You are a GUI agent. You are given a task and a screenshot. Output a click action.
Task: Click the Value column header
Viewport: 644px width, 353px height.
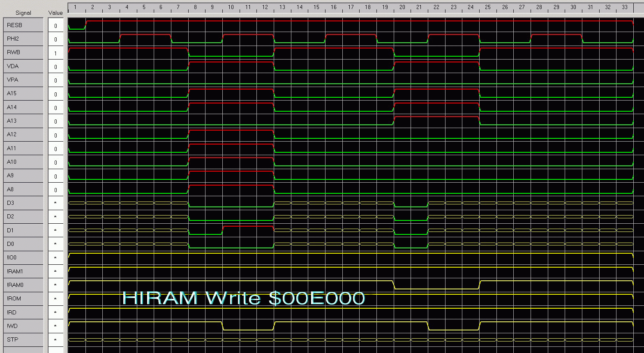(55, 13)
